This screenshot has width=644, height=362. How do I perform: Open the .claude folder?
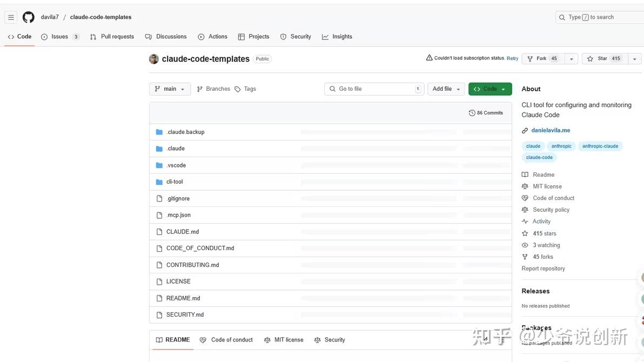click(176, 149)
